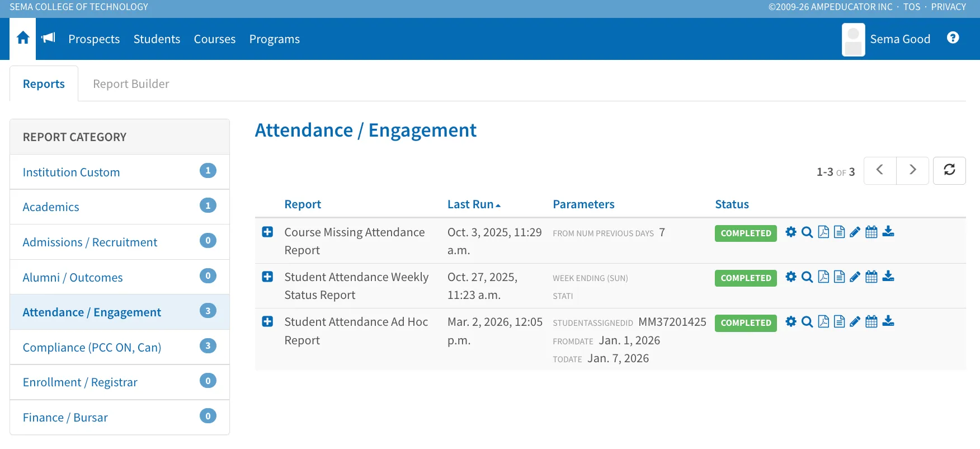Click download icon for Student Attendance Weekly Status Report
This screenshot has height=449, width=980.
[888, 277]
